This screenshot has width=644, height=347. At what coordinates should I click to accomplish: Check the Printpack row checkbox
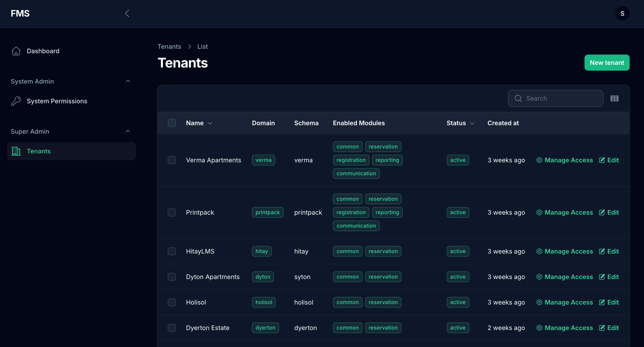(x=172, y=212)
